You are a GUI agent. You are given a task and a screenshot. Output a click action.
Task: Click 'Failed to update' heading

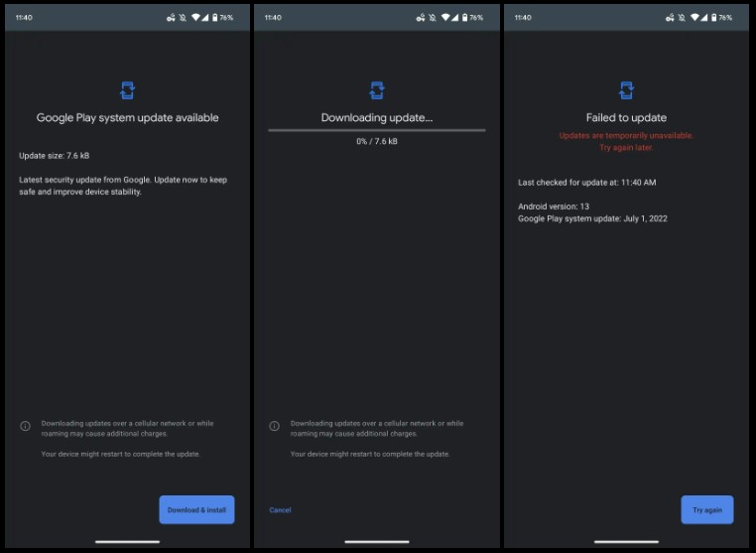(x=626, y=118)
